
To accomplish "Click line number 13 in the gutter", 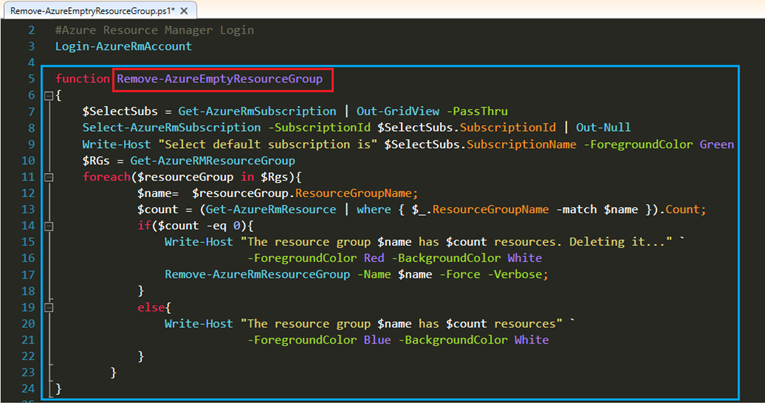I will pos(28,209).
